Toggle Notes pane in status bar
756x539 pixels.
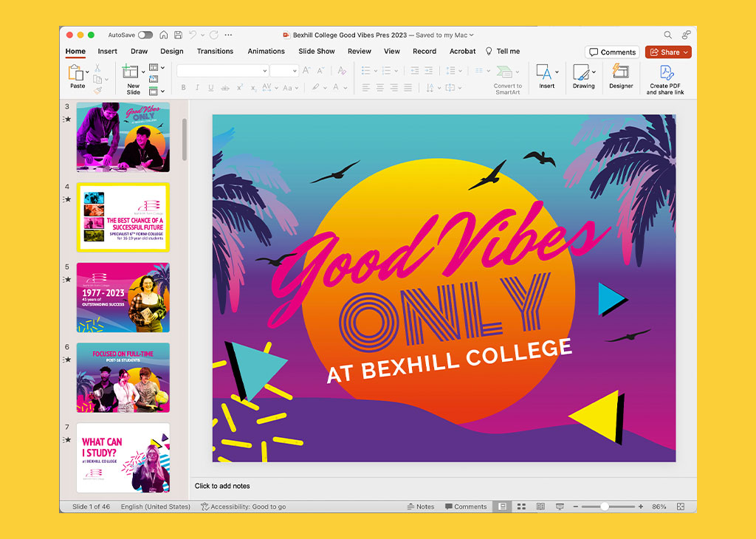(x=421, y=507)
